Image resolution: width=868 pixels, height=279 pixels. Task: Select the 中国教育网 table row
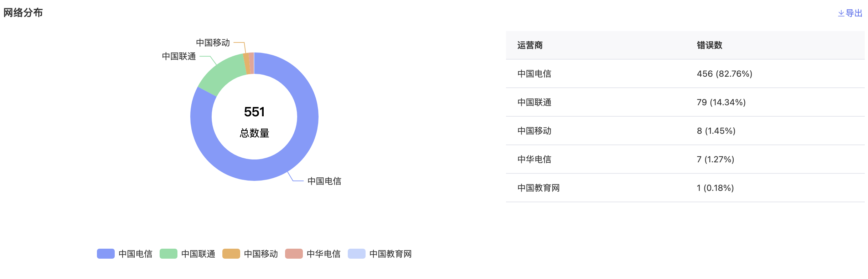point(685,188)
